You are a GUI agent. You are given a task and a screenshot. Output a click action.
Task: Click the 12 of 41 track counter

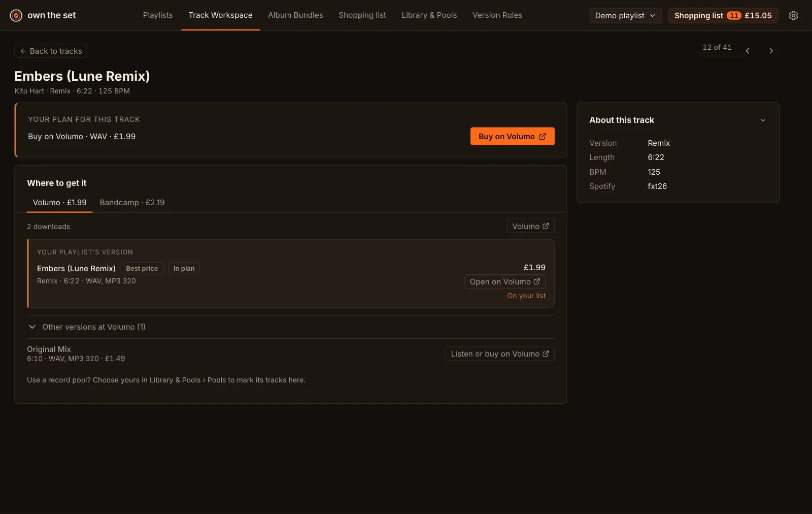717,47
